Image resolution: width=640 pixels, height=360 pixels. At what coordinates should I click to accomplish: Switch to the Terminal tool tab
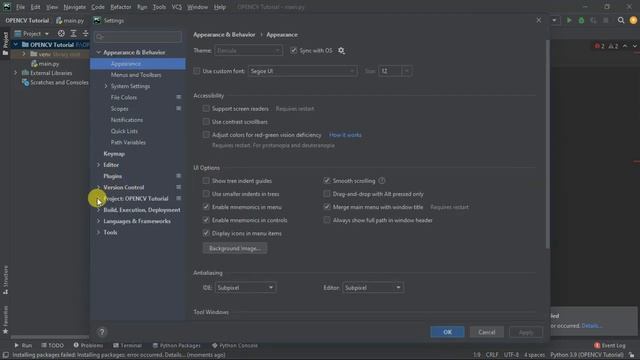point(127,345)
